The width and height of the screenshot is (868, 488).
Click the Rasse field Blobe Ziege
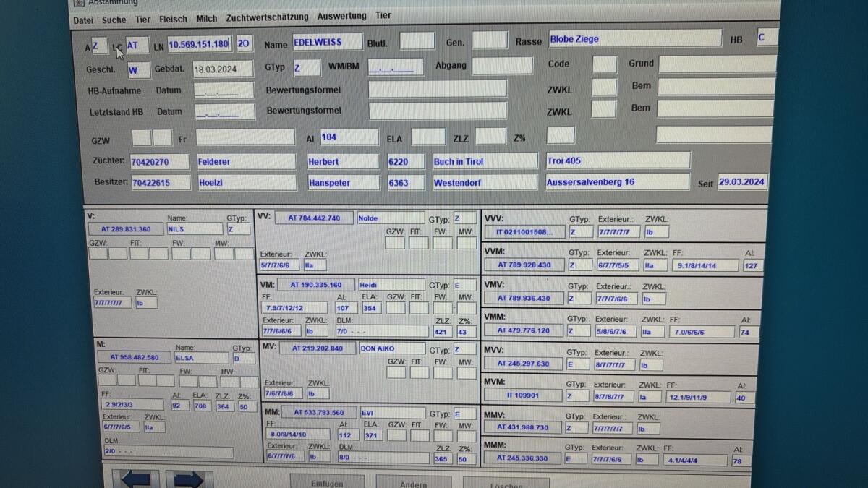coord(635,38)
